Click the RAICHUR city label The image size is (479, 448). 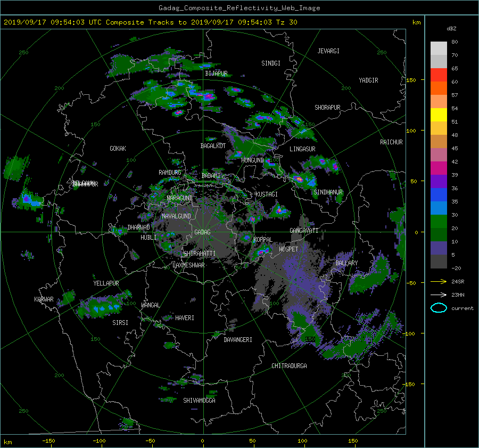pos(391,142)
